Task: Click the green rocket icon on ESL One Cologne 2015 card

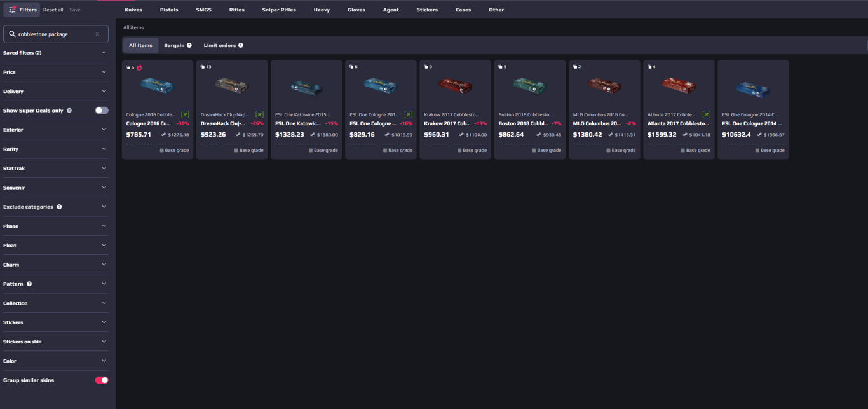Action: click(x=409, y=114)
